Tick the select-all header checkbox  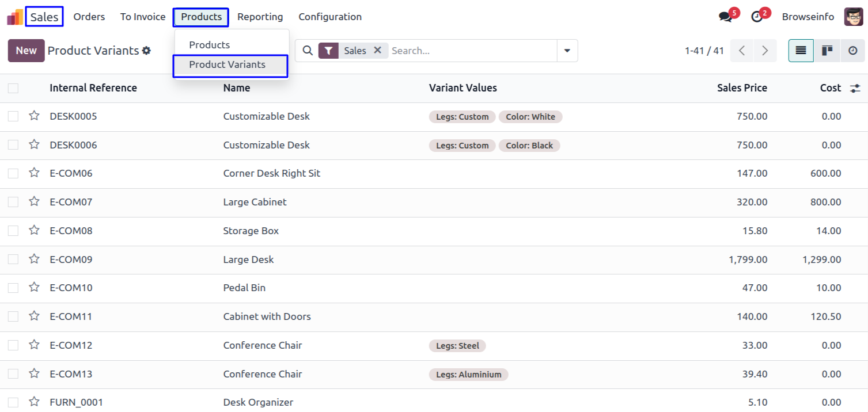13,88
